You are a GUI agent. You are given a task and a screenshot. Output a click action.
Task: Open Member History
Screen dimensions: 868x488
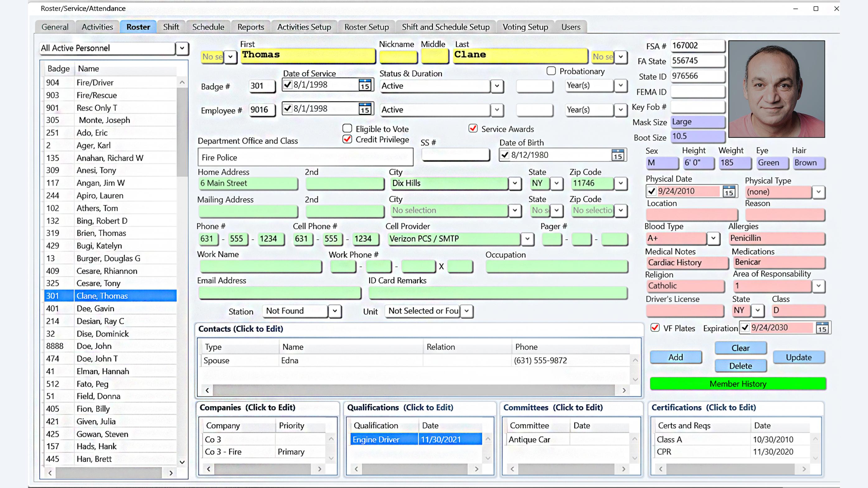pos(738,384)
